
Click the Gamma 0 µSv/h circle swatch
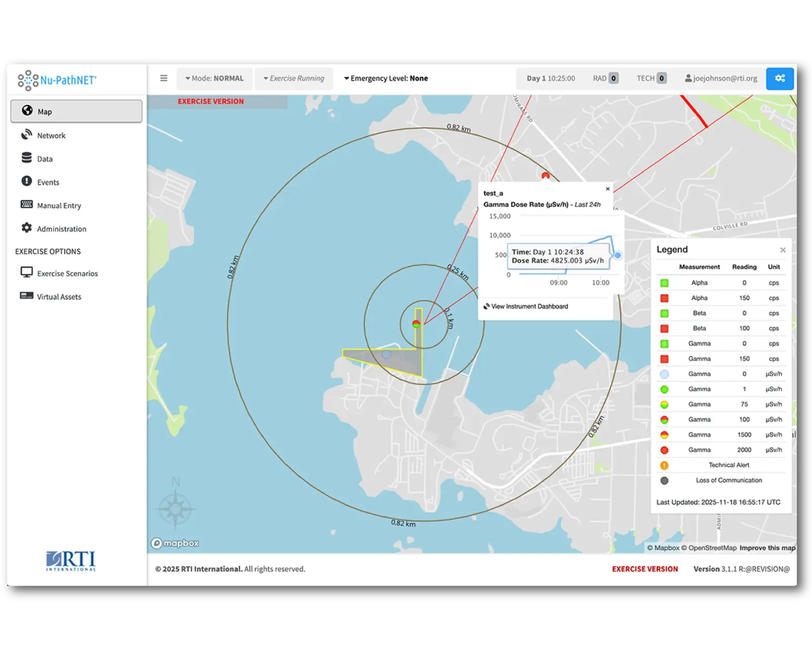coord(664,374)
